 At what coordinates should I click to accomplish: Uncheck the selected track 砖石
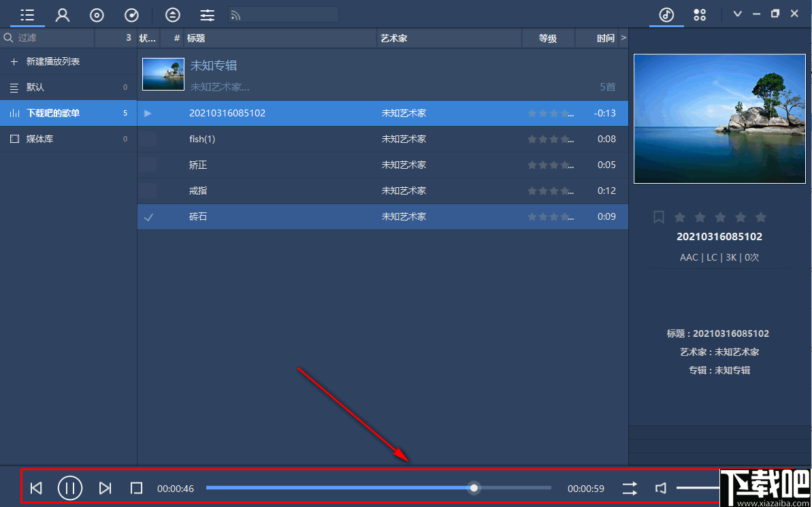pyautogui.click(x=147, y=216)
